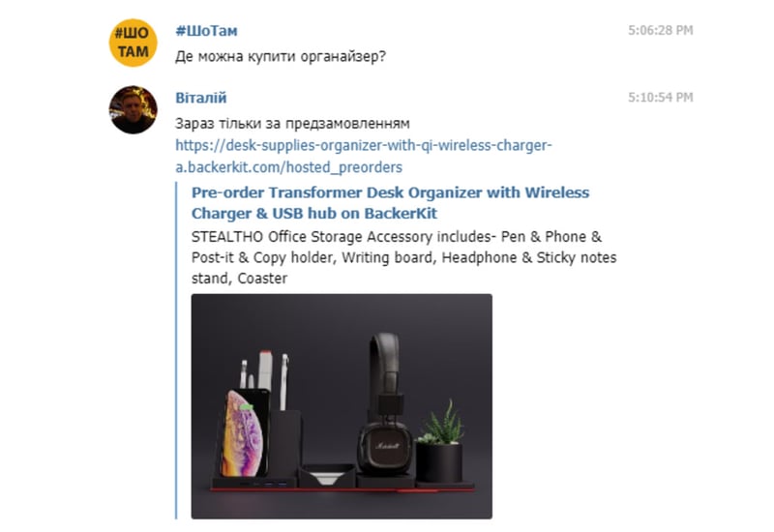Select the message 'Де можна купити органайзер?'

pos(281,57)
